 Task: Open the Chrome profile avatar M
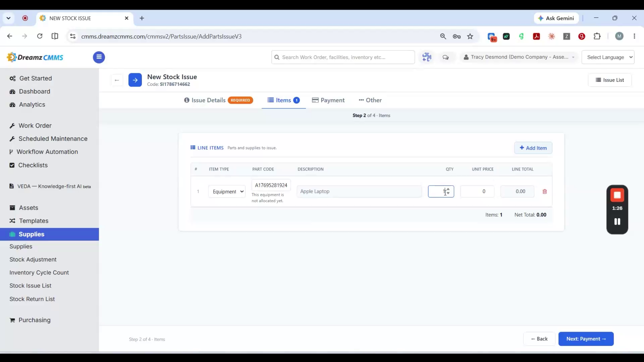point(619,36)
